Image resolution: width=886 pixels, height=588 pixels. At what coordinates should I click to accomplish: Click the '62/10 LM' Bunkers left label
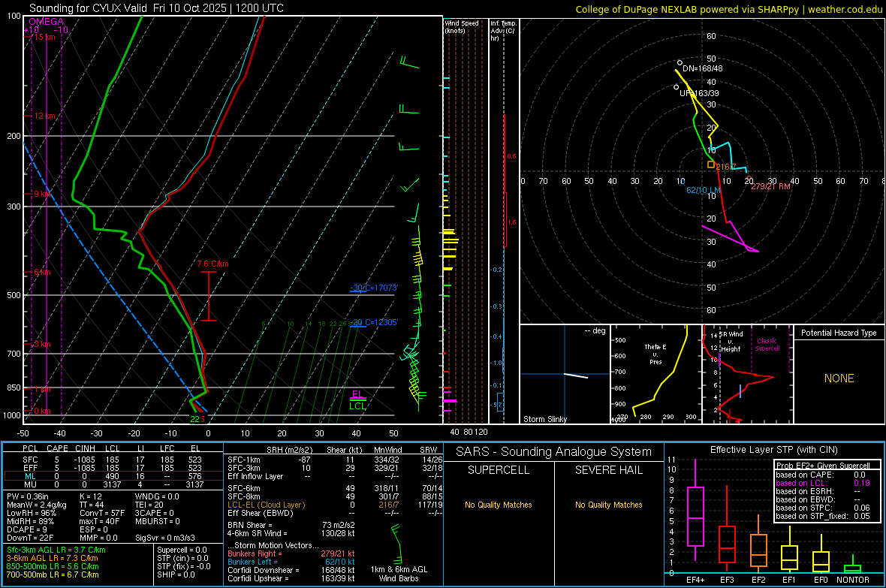pos(704,190)
